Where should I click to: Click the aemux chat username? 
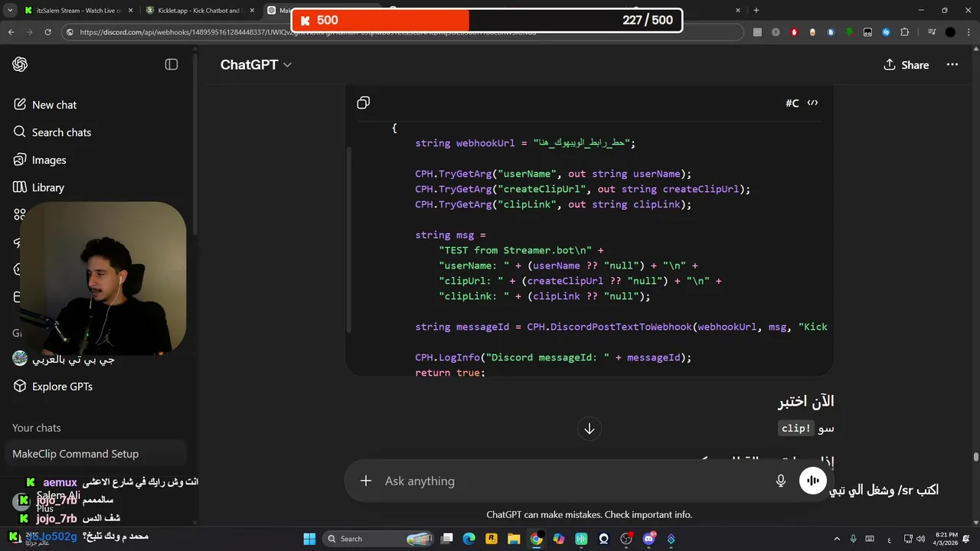pyautogui.click(x=60, y=482)
